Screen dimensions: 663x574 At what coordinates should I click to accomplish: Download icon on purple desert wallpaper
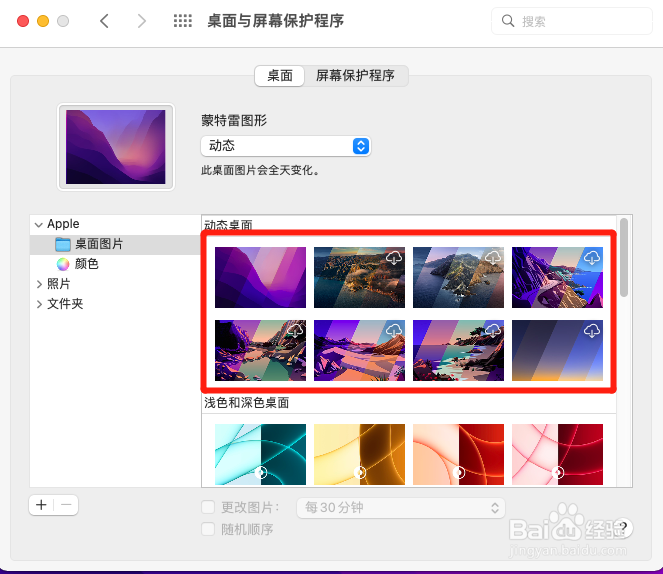pyautogui.click(x=394, y=330)
